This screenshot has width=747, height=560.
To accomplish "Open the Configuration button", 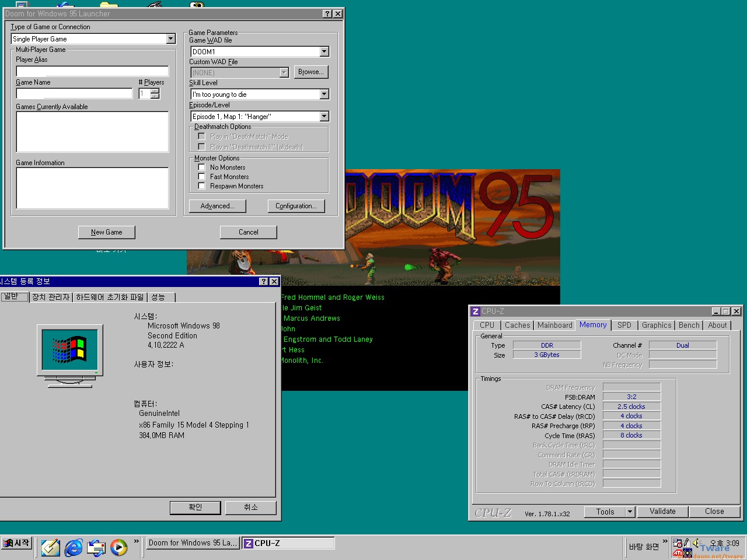I will tap(296, 206).
